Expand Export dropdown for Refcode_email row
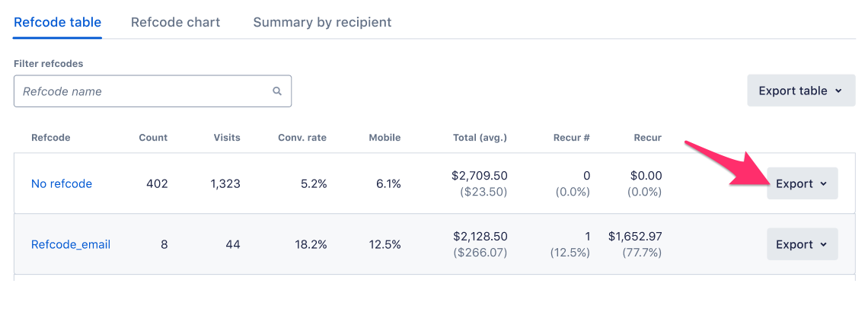Image resolution: width=868 pixels, height=312 pixels. pyautogui.click(x=802, y=244)
